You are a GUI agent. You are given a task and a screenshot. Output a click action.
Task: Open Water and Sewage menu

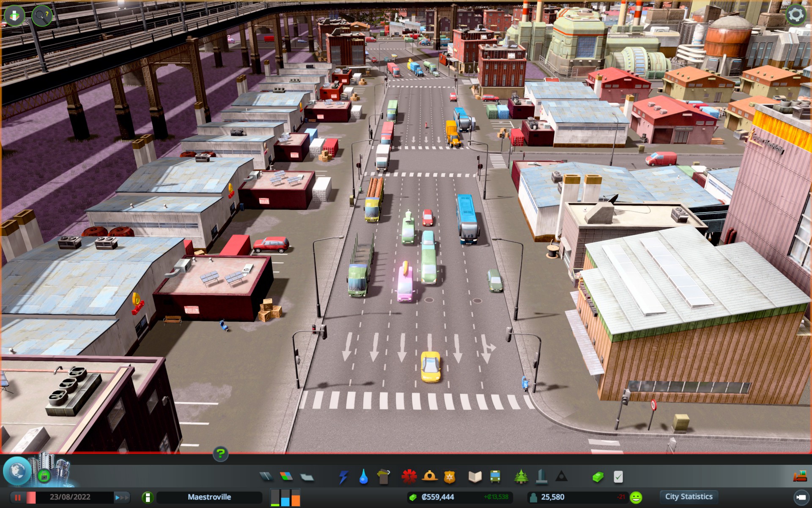(x=363, y=477)
